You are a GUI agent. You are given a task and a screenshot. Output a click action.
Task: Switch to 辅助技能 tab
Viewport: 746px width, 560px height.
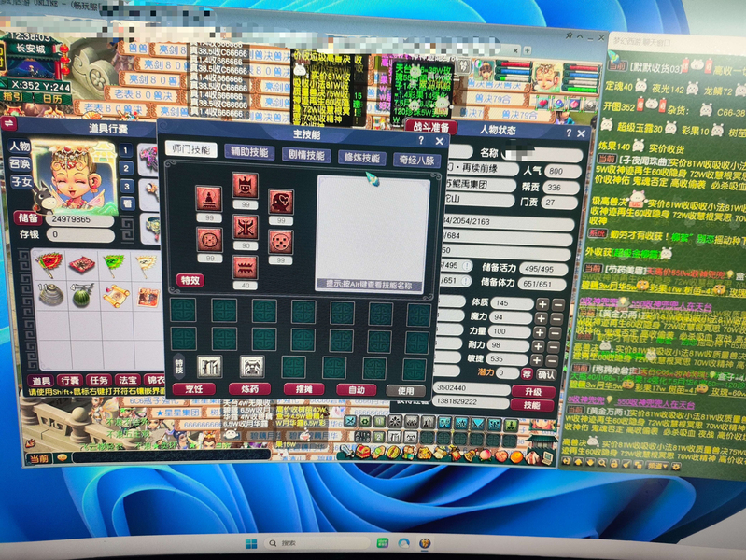coord(249,152)
